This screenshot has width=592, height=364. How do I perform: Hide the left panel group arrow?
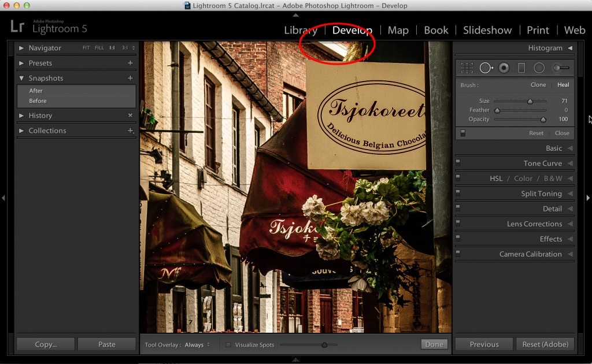coord(3,198)
